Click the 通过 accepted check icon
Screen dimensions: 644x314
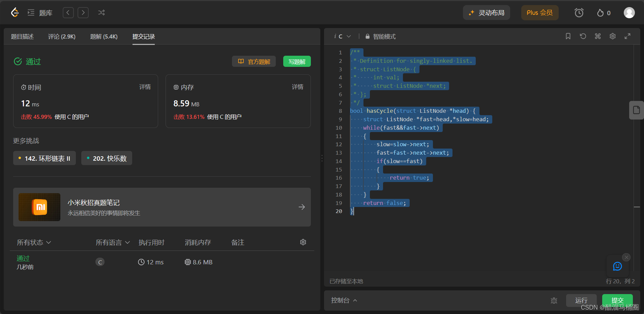(18, 61)
